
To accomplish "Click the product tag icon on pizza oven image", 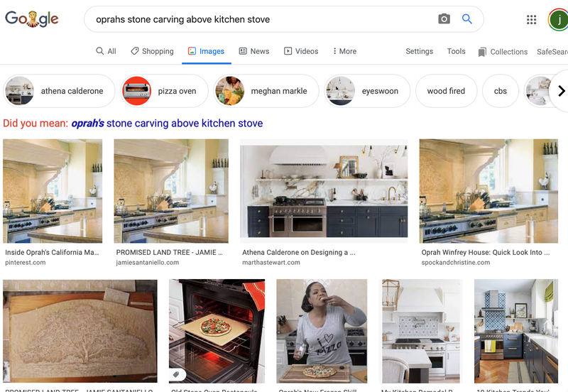I will tap(176, 374).
